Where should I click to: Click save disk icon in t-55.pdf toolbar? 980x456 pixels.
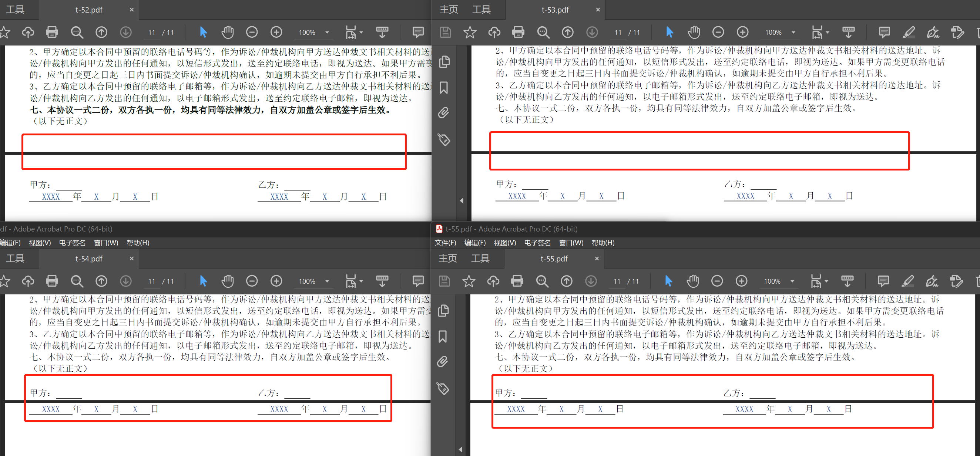point(444,281)
